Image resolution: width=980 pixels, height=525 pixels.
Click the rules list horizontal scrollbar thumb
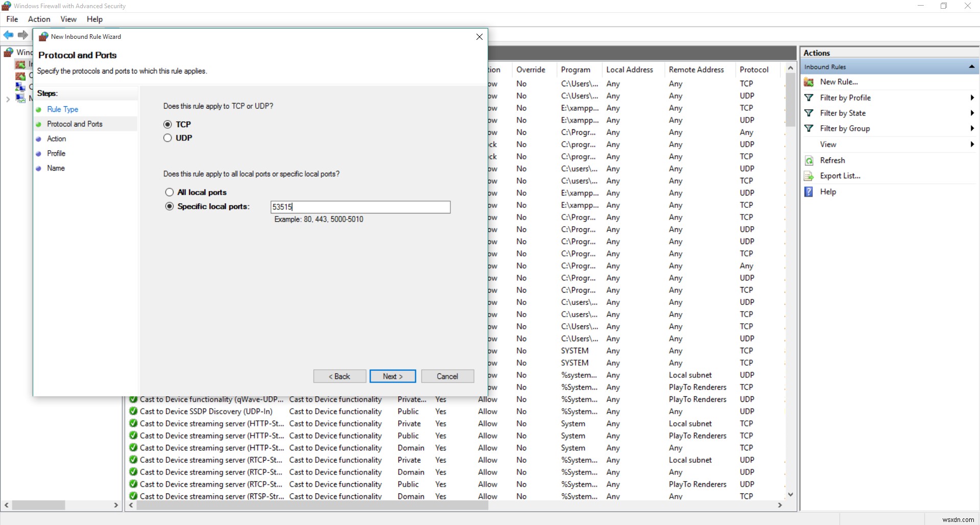pyautogui.click(x=313, y=505)
